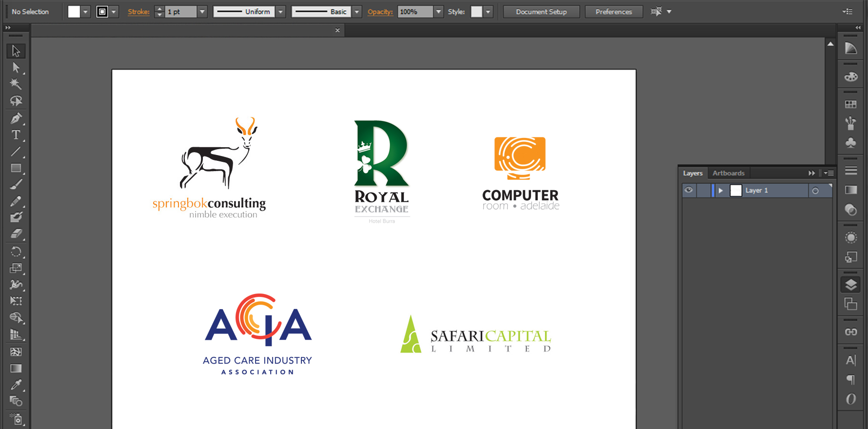Open Preferences from the control bar

pyautogui.click(x=613, y=12)
